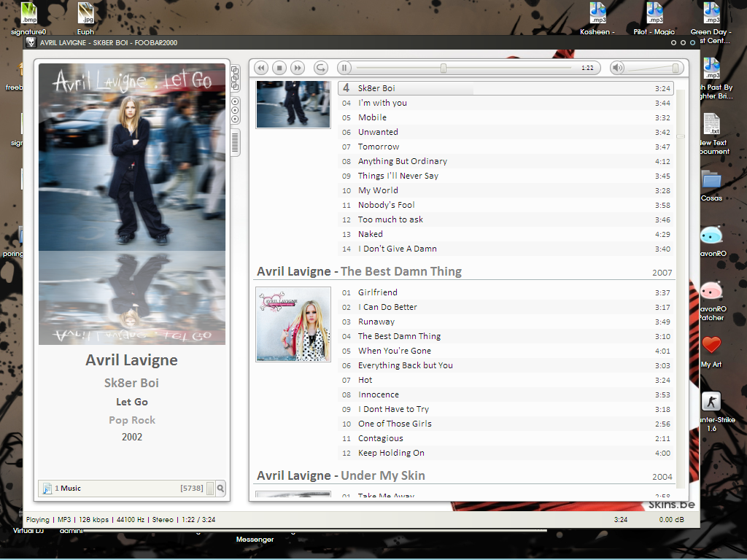Open Pilot - Magic mp3 desktop file

pos(654,19)
